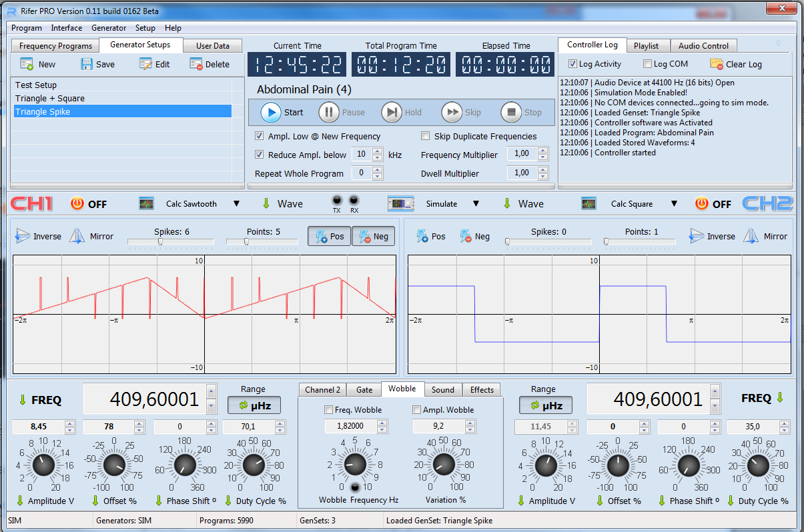Click the CH2 green Wave arrow

pyautogui.click(x=507, y=203)
